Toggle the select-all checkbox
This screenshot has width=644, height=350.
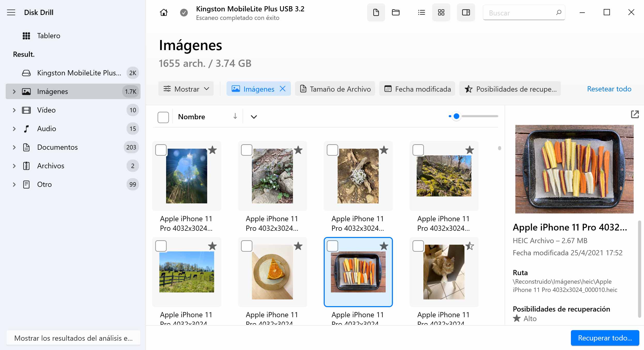(x=163, y=117)
